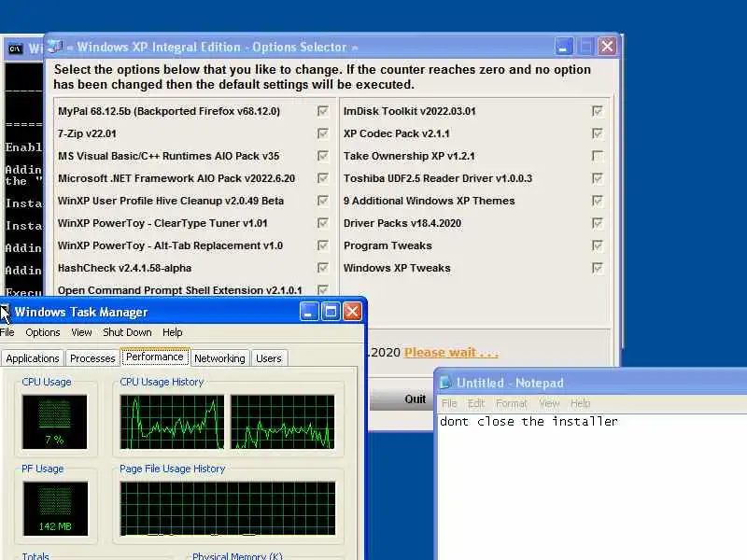
Task: Close the Windows Task Manager window
Action: tap(352, 312)
